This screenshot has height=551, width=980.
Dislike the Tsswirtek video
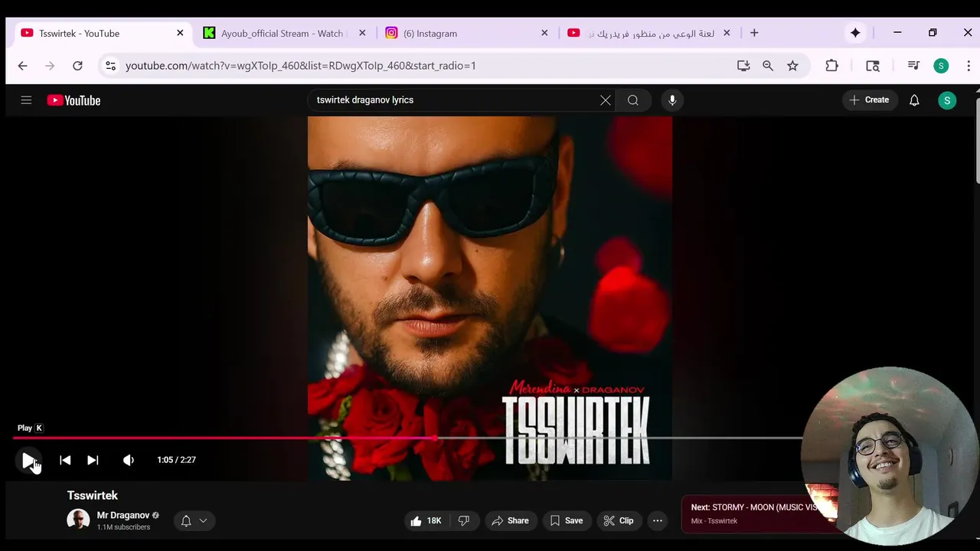[x=464, y=521]
